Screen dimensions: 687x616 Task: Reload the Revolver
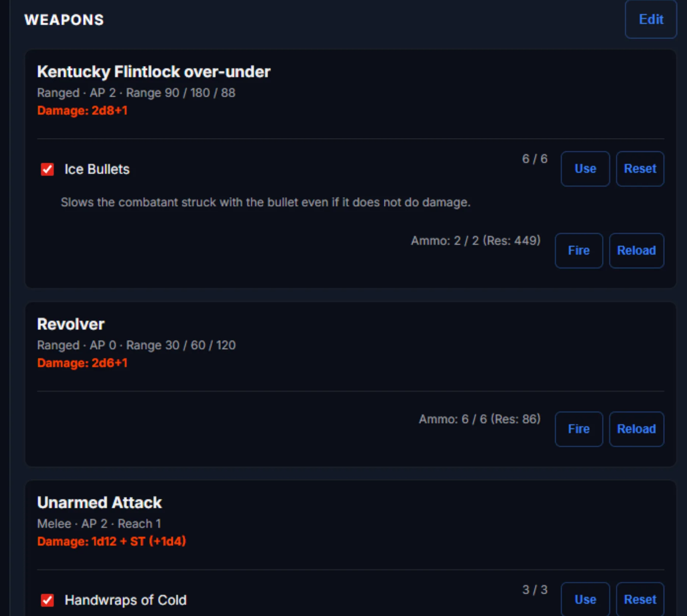[636, 429]
